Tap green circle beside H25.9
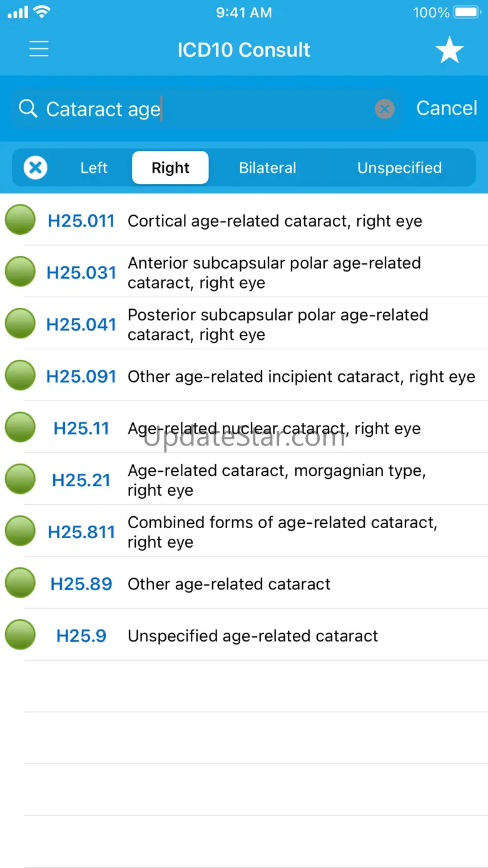488x868 pixels. (20, 635)
